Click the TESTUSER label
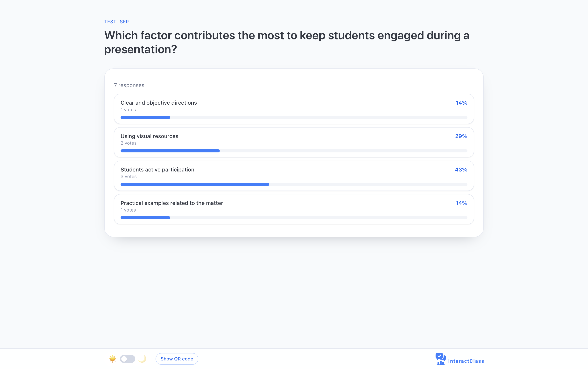This screenshot has height=369, width=588. 116,22
